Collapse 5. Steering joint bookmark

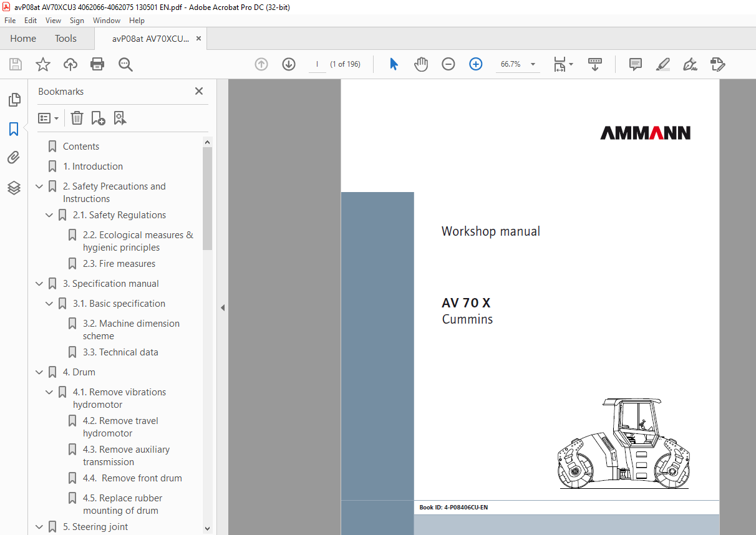pyautogui.click(x=40, y=527)
